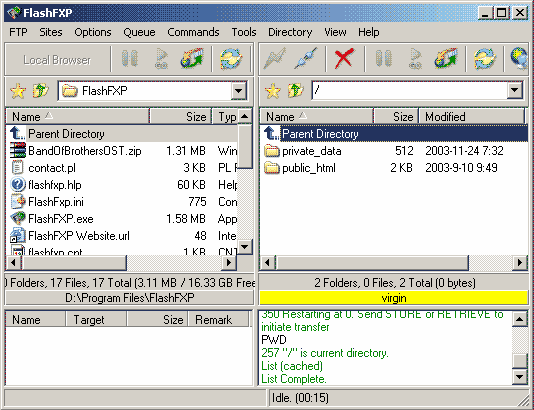Click the pause icon in right toolbar
The image size is (534, 410).
(x=383, y=59)
